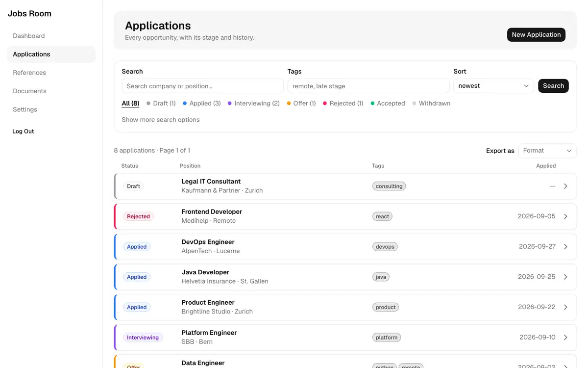Click the product tag chip
Viewport: 588px width, 368px height.
386,307
